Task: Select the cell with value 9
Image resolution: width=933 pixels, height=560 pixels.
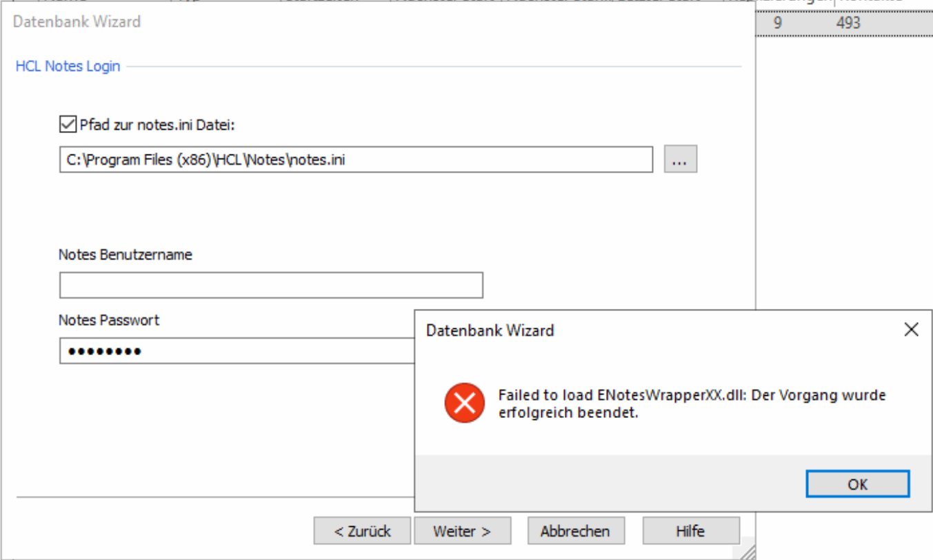Action: [x=778, y=23]
